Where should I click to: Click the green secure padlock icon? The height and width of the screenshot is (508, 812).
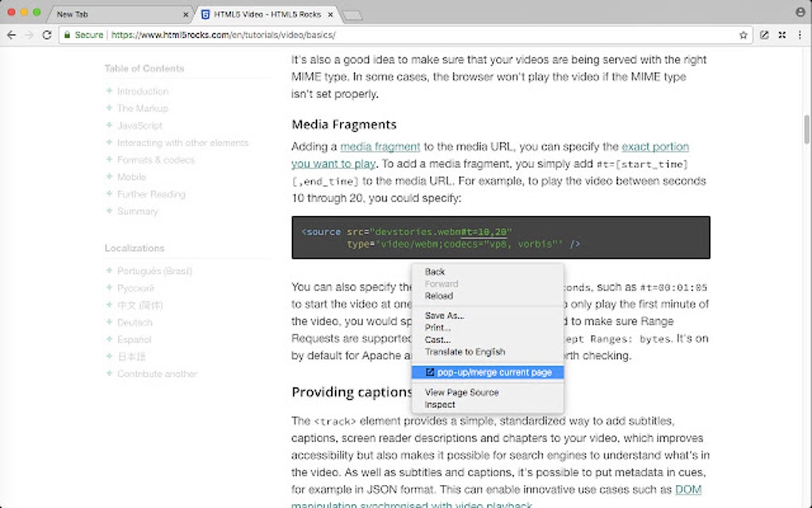[x=68, y=35]
